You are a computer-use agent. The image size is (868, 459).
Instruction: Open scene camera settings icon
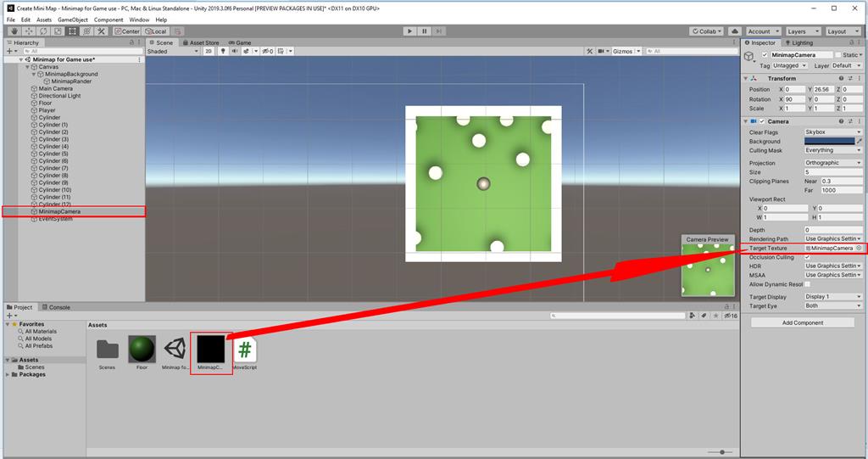coord(602,51)
